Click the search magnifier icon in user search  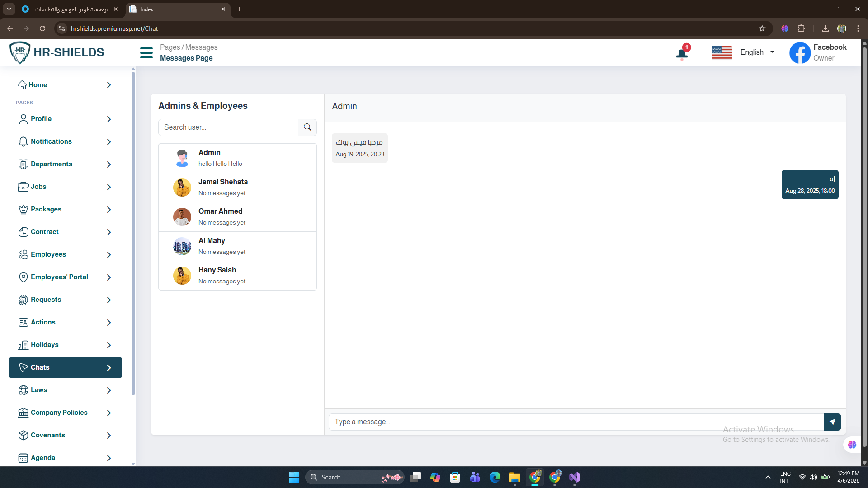click(x=307, y=127)
